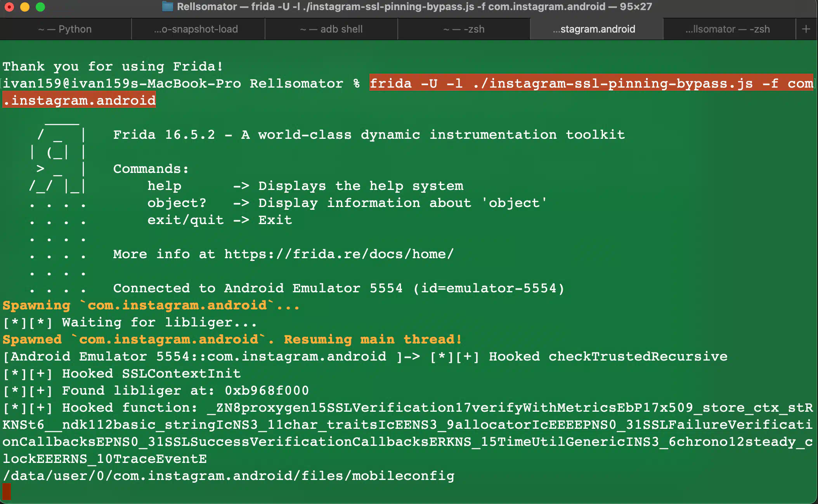The height and width of the screenshot is (504, 818).
Task: Click 'Hooked checkTrustedRecursive' text
Action: pos(608,356)
